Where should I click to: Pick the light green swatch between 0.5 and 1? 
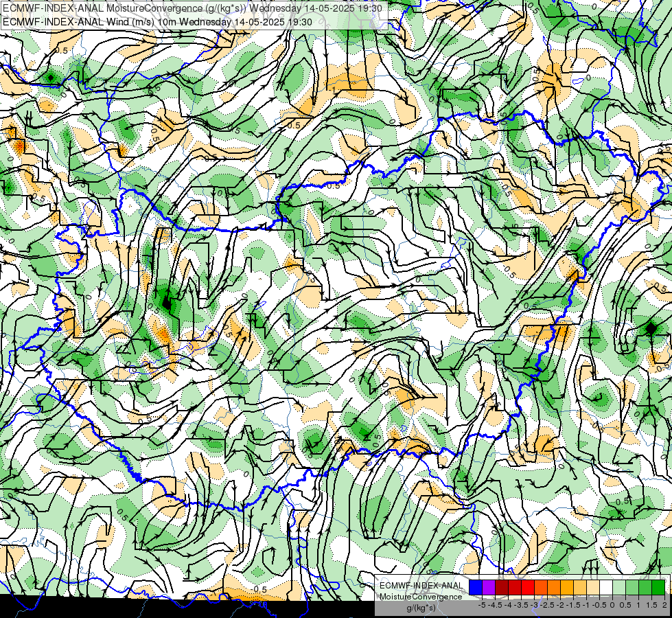click(x=632, y=587)
